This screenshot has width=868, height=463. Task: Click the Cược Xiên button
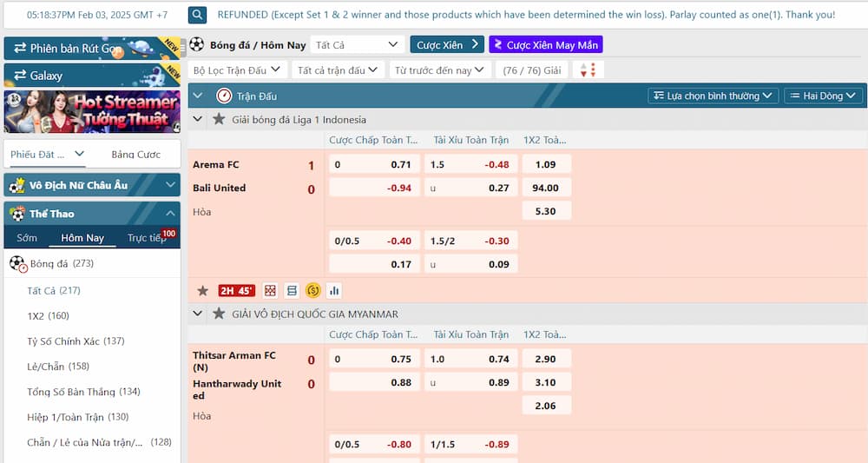pyautogui.click(x=447, y=44)
